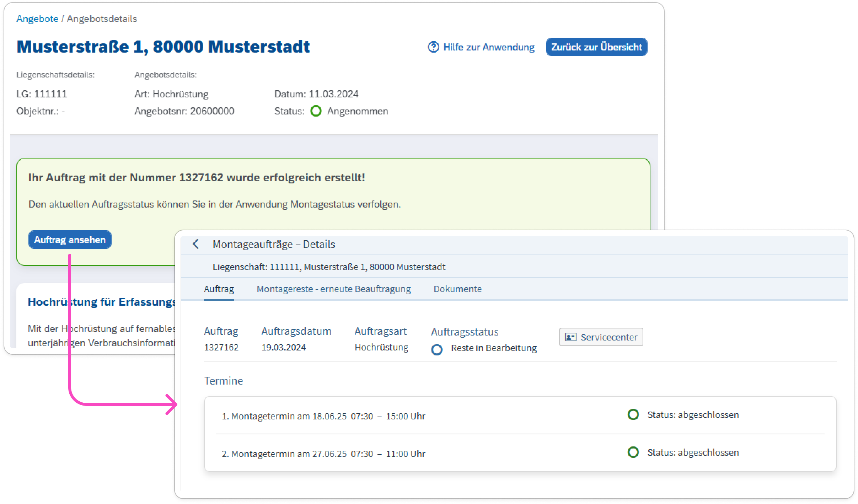Viewport: 858px width, 504px height.
Task: Click the back chevron in Montageaufträge header
Action: tap(196, 244)
